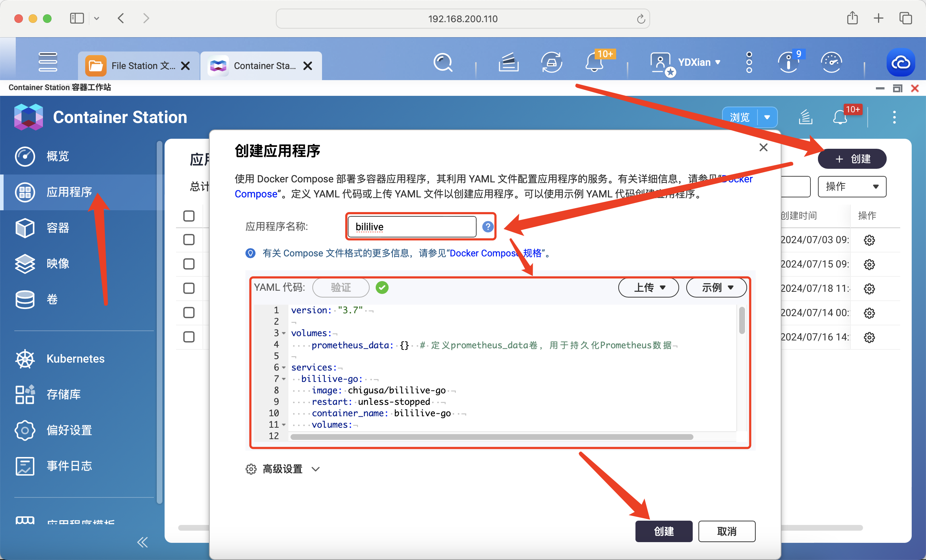Image resolution: width=926 pixels, height=560 pixels.
Task: Open the 示例 examples dropdown
Action: 716,288
